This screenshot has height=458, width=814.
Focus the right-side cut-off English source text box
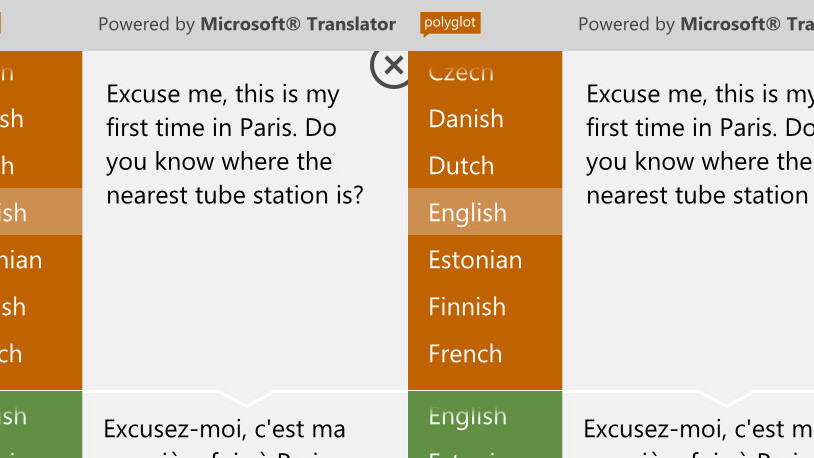click(698, 144)
